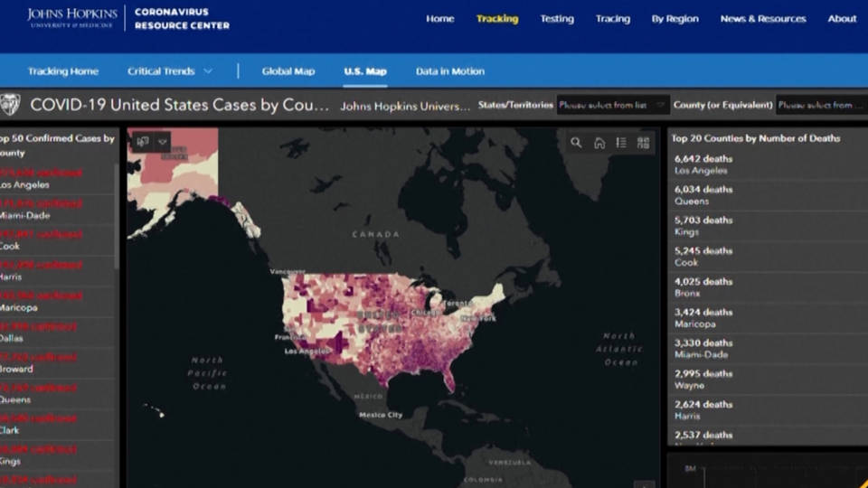Go to the Testing section
This screenshot has height=488, width=868.
click(x=557, y=18)
